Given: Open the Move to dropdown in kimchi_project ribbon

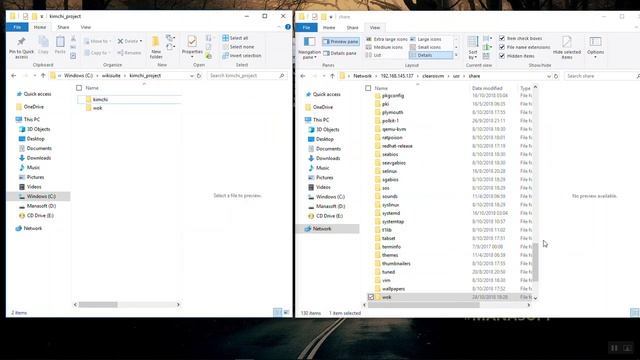Looking at the screenshot, I should (x=98, y=41).
